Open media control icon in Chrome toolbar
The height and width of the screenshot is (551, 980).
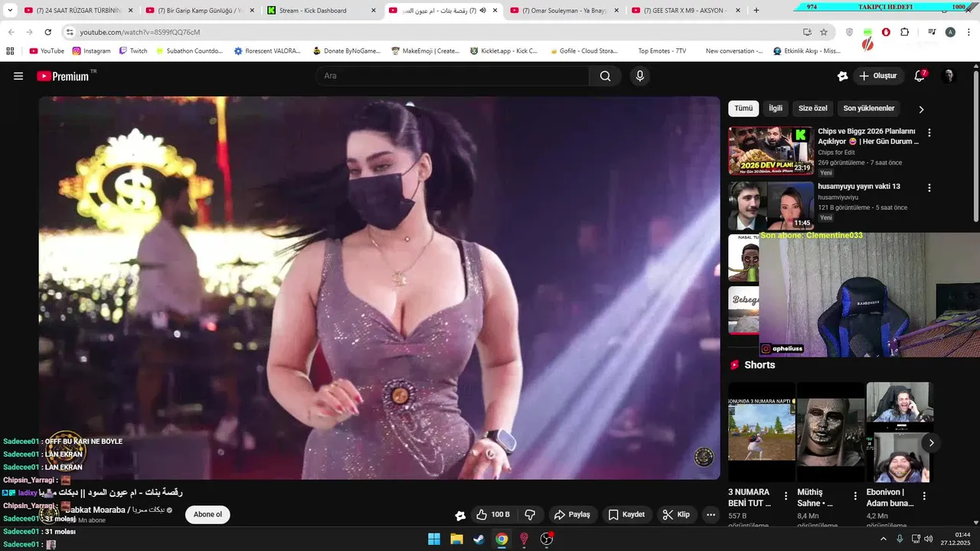point(932,32)
